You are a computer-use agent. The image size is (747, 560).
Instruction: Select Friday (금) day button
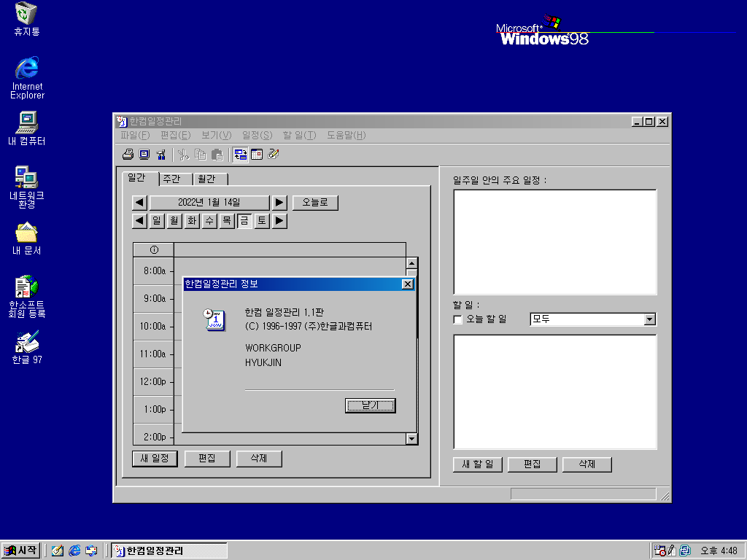coord(244,221)
